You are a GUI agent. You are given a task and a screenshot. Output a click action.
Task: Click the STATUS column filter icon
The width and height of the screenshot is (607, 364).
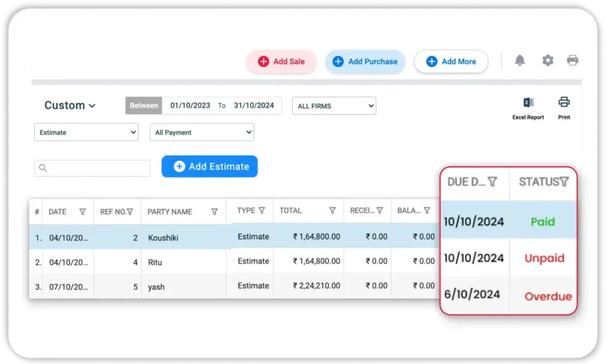(x=564, y=182)
